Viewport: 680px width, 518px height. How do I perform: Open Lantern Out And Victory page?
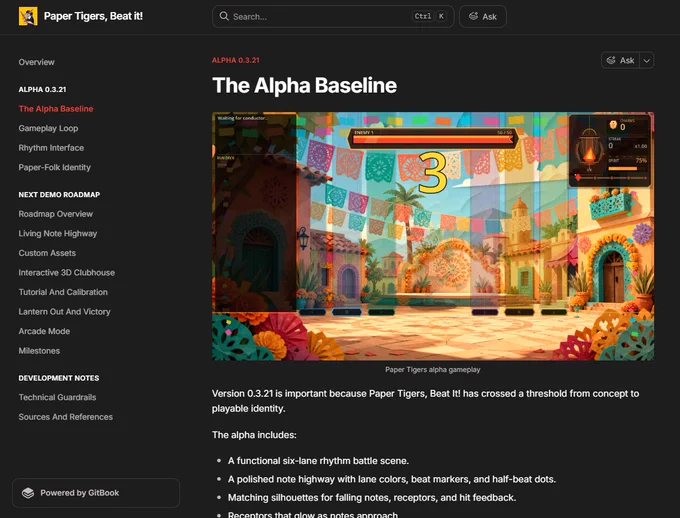[64, 311]
